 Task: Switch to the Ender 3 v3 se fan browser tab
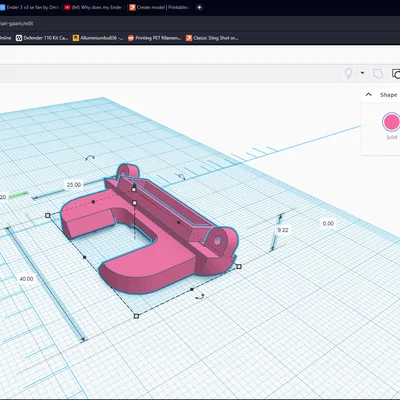coord(30,7)
